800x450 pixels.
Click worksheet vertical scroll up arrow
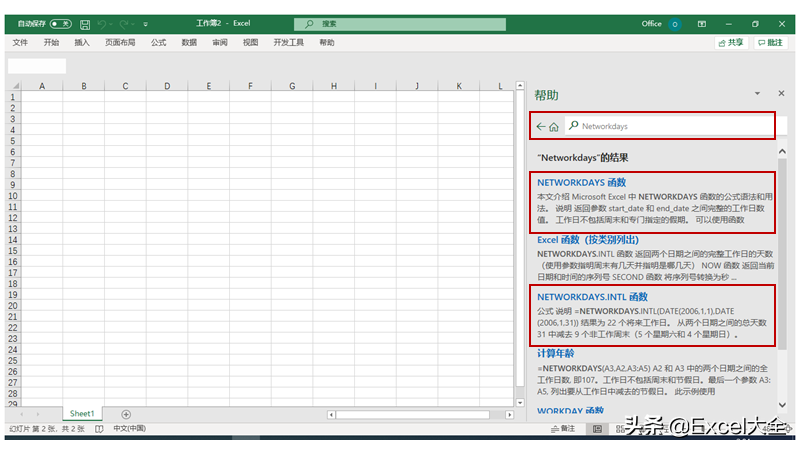[520, 86]
